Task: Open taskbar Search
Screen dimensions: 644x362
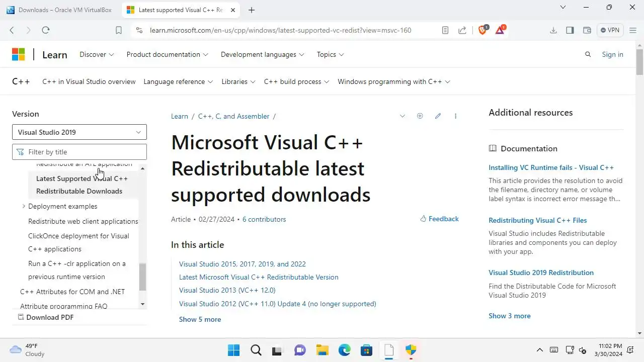Action: [x=256, y=350]
